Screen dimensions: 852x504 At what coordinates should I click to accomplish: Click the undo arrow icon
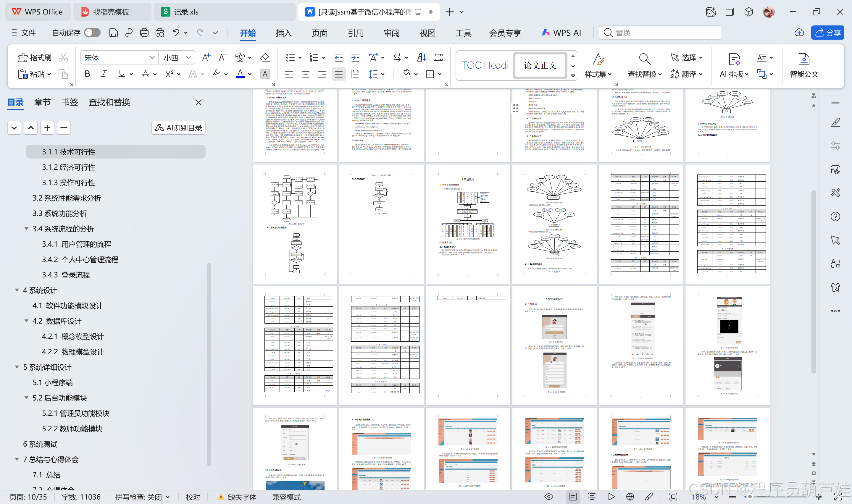point(176,33)
